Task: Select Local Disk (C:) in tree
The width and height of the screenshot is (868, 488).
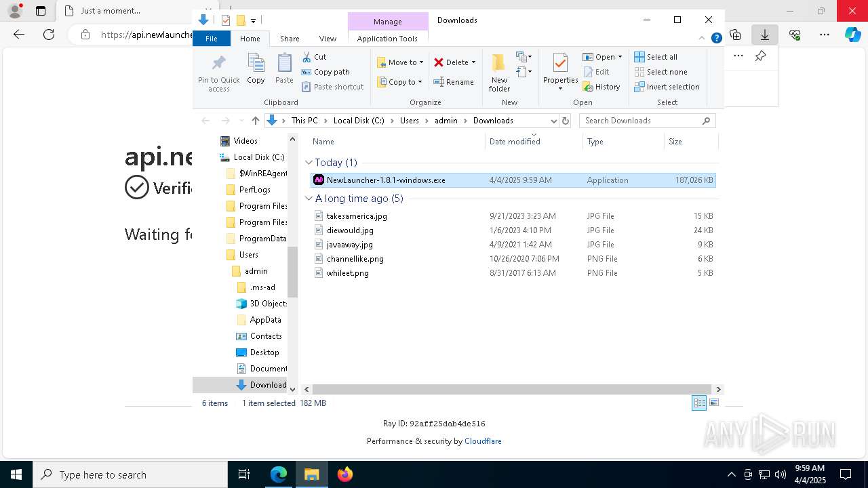Action: click(259, 157)
